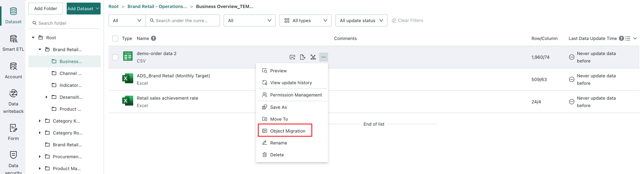Screen dimensions: 644x174
Task: Collapse the Brand Retail... folder node
Action: [x=40, y=50]
